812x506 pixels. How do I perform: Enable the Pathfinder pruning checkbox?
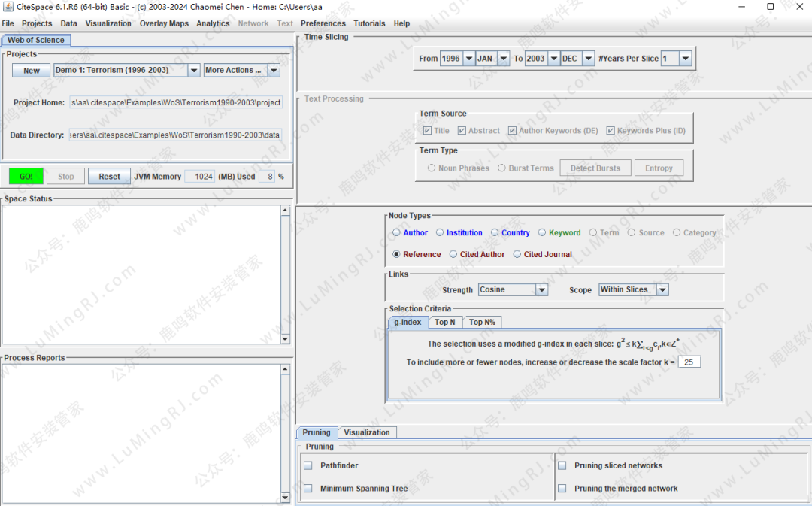[x=308, y=466]
